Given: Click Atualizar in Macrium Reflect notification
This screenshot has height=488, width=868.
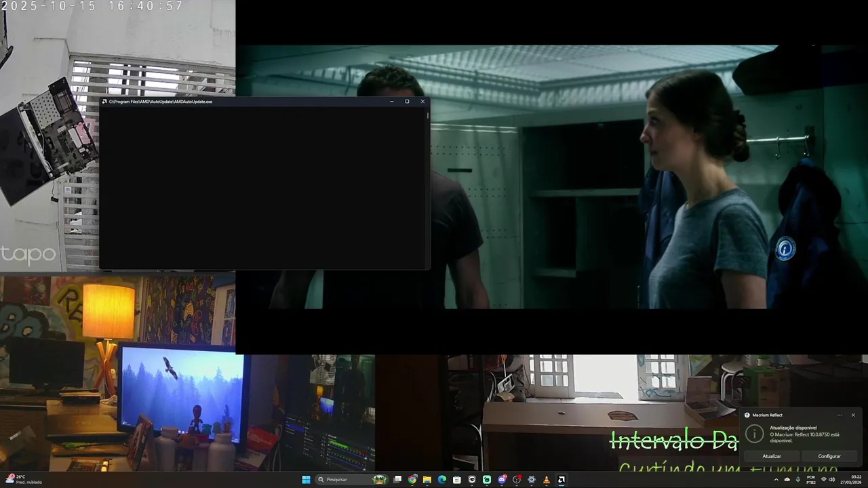Looking at the screenshot, I should tap(772, 456).
